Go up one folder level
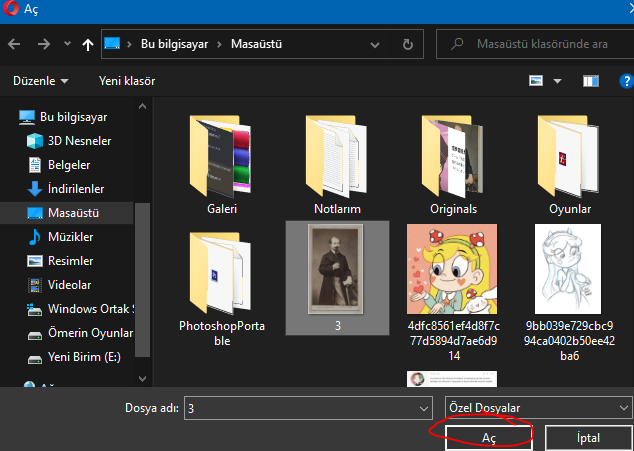 tap(87, 44)
